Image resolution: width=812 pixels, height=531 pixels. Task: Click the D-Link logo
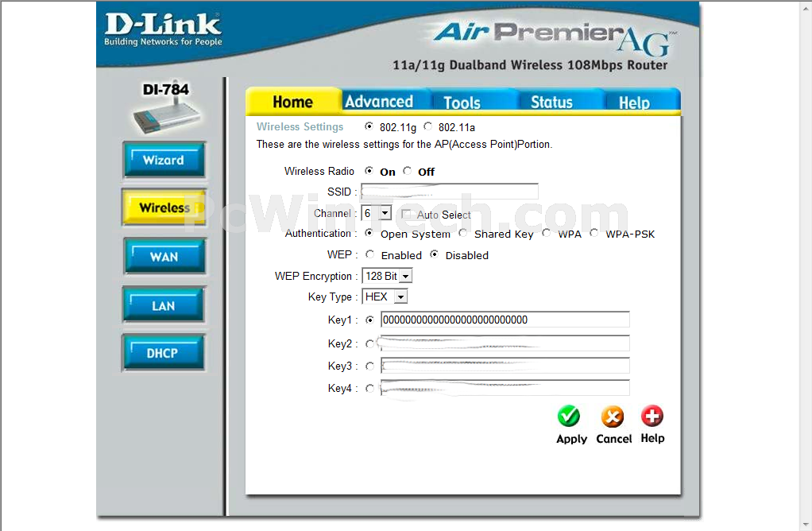(x=163, y=29)
